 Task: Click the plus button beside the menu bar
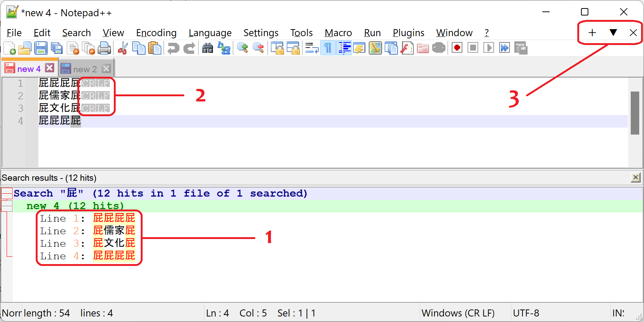click(592, 32)
